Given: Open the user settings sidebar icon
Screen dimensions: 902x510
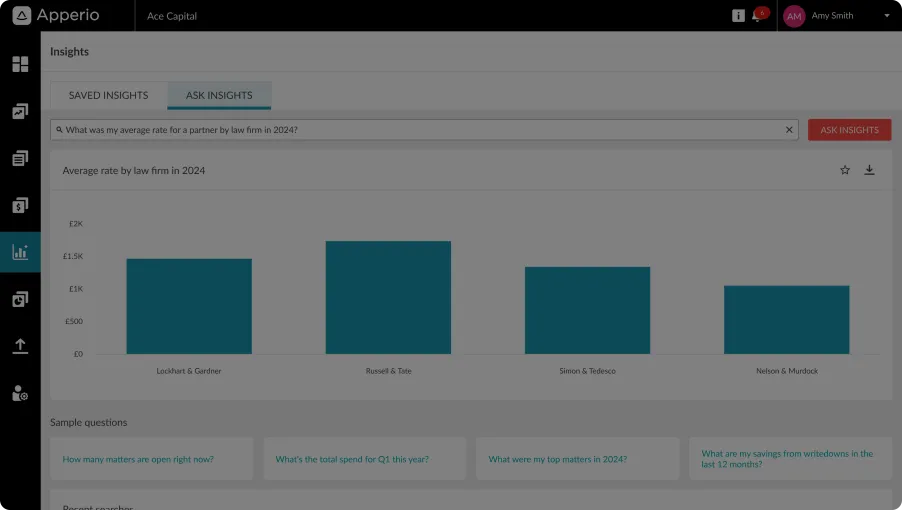Looking at the screenshot, I should pos(20,393).
